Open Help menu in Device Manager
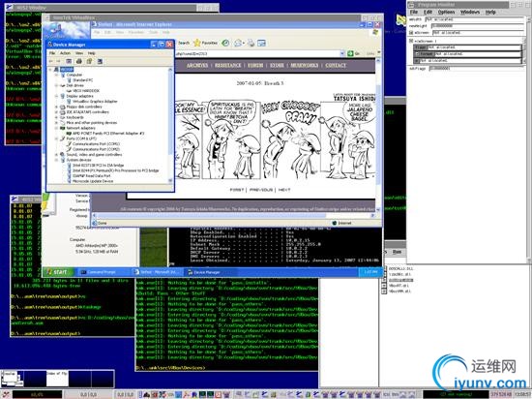 coord(91,53)
